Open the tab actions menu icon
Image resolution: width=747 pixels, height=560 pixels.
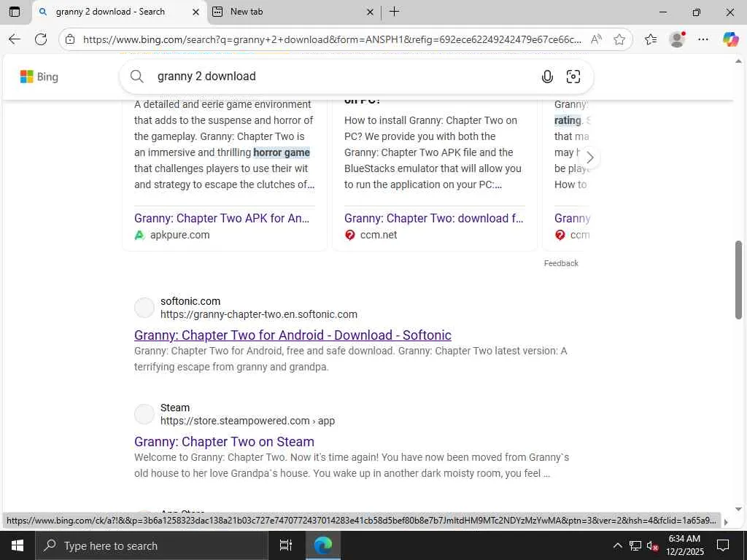coord(15,12)
